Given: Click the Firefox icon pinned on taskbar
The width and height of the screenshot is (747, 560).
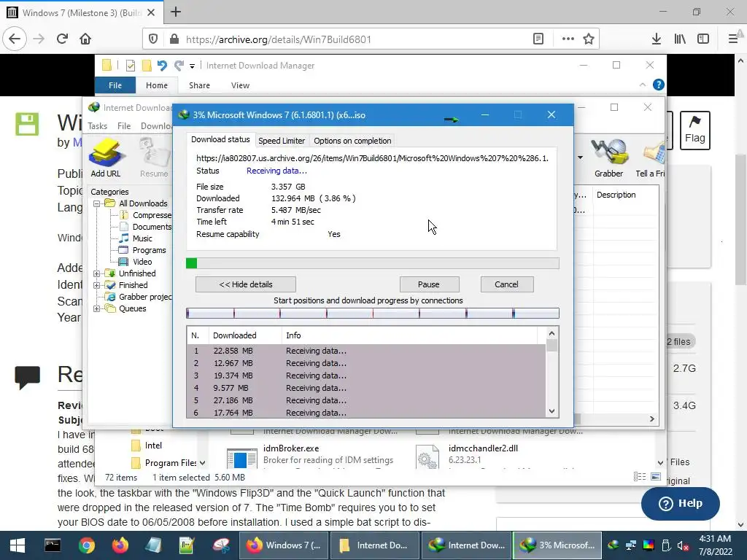Looking at the screenshot, I should pos(120,545).
